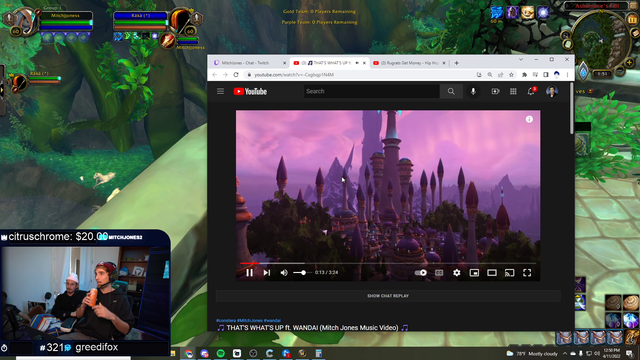Open YouTube notifications bell
The height and width of the screenshot is (360, 640).
tap(531, 91)
